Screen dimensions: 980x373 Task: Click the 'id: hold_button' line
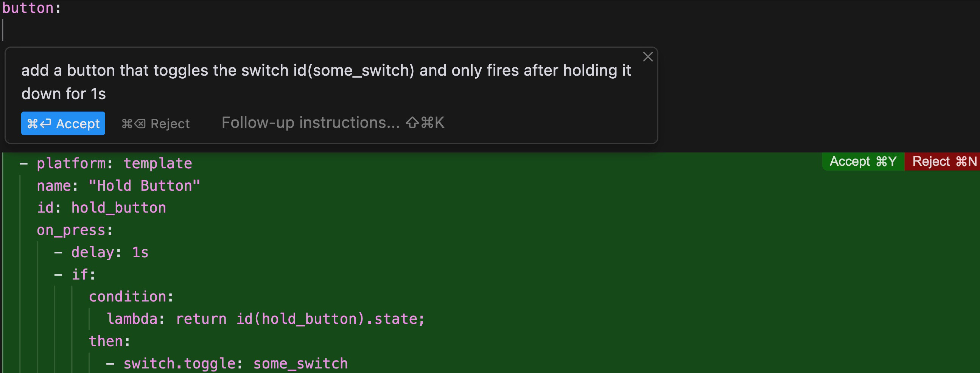pyautogui.click(x=101, y=208)
